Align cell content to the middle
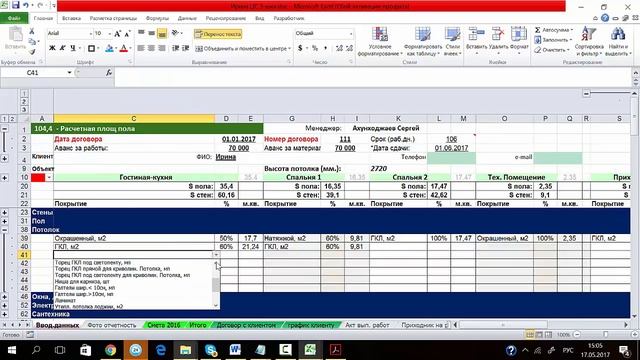This screenshot has height=360, width=640. point(151,33)
